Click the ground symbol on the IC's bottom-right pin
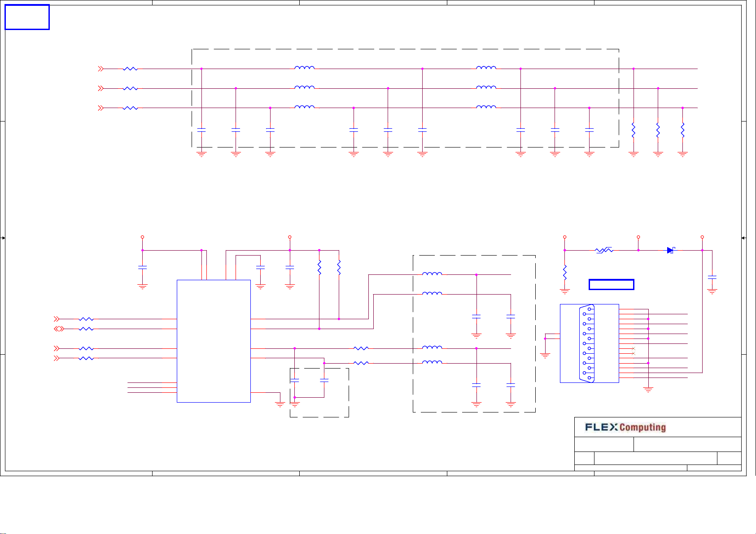756x534 pixels. pyautogui.click(x=280, y=404)
